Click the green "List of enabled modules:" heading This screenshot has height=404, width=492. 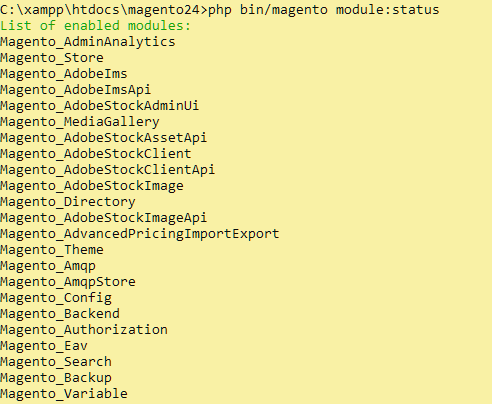95,26
